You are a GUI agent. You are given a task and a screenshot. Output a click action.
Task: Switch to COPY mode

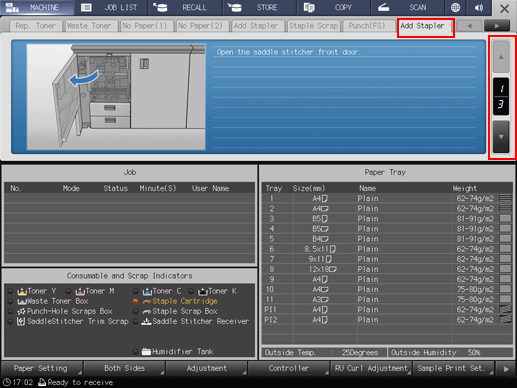tap(333, 7)
